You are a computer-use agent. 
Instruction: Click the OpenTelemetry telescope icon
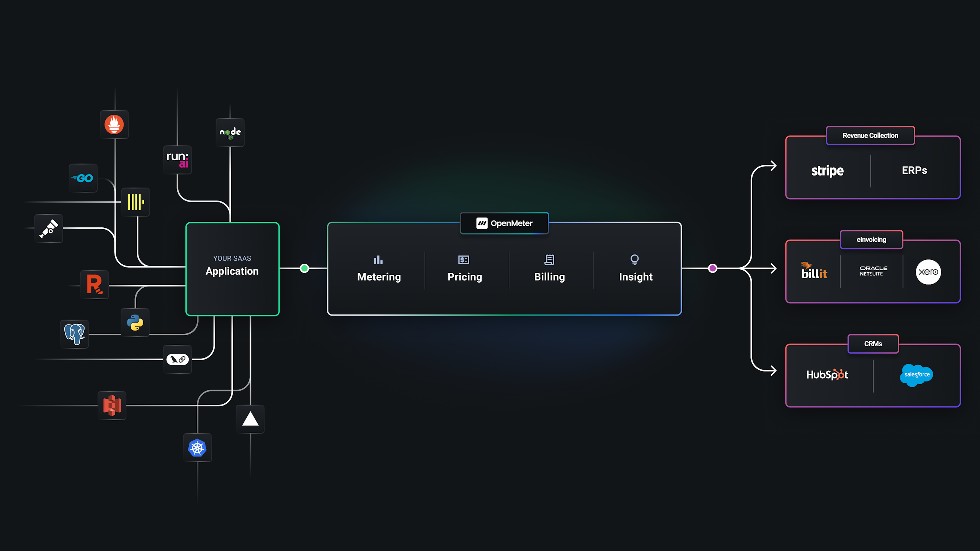[49, 228]
